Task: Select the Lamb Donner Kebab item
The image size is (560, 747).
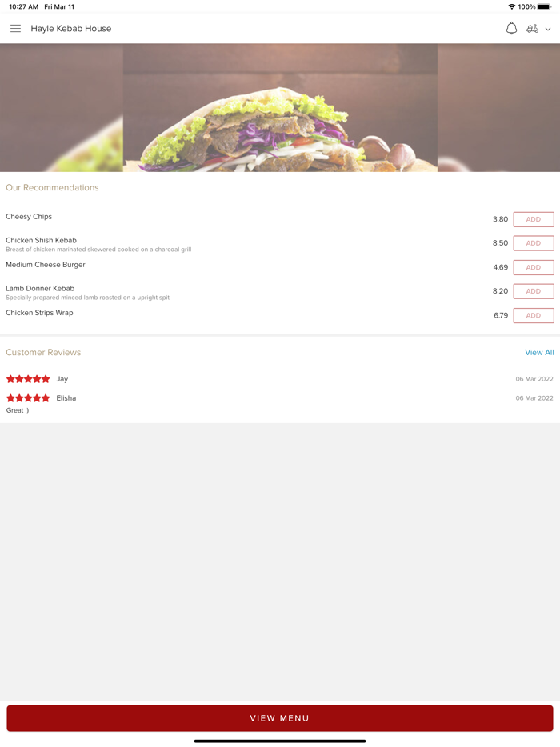Action: [x=40, y=288]
